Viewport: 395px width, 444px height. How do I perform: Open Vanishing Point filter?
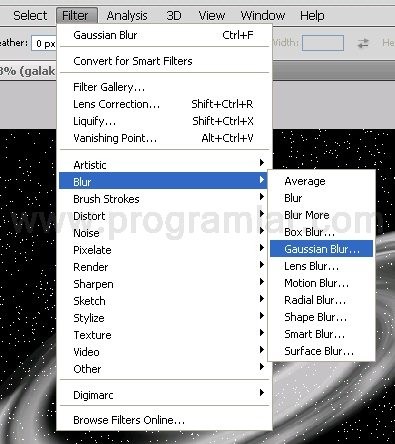point(163,138)
